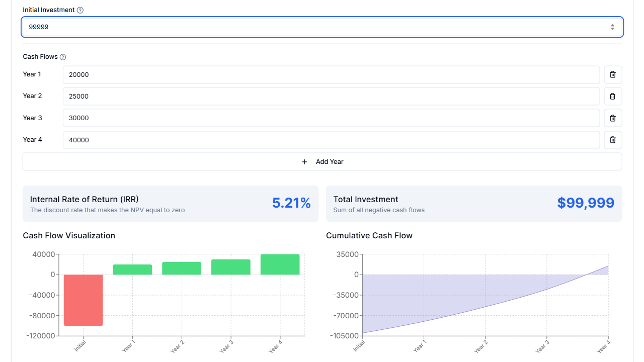Click the plus icon on Add Year
Viewport: 644px width, 362px height.
point(304,161)
